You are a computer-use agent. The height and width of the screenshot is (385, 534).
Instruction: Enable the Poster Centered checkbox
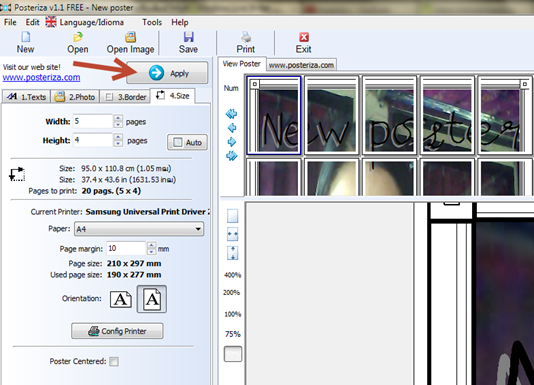(x=114, y=361)
